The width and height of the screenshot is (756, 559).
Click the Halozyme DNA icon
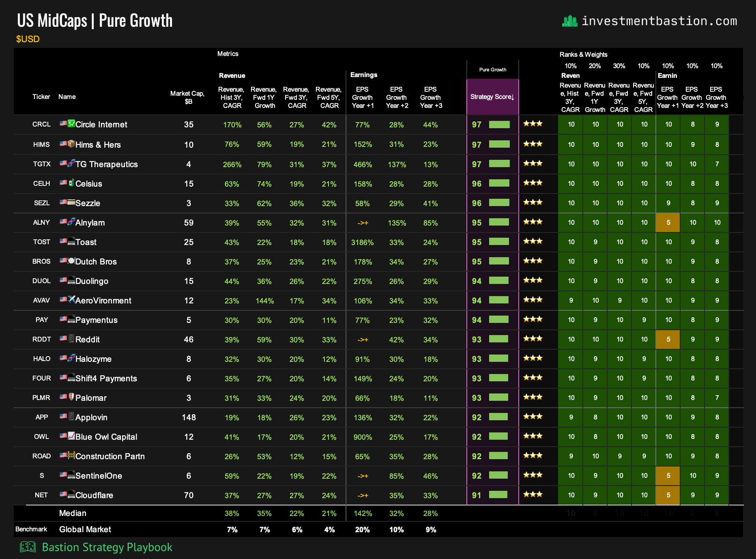click(71, 358)
